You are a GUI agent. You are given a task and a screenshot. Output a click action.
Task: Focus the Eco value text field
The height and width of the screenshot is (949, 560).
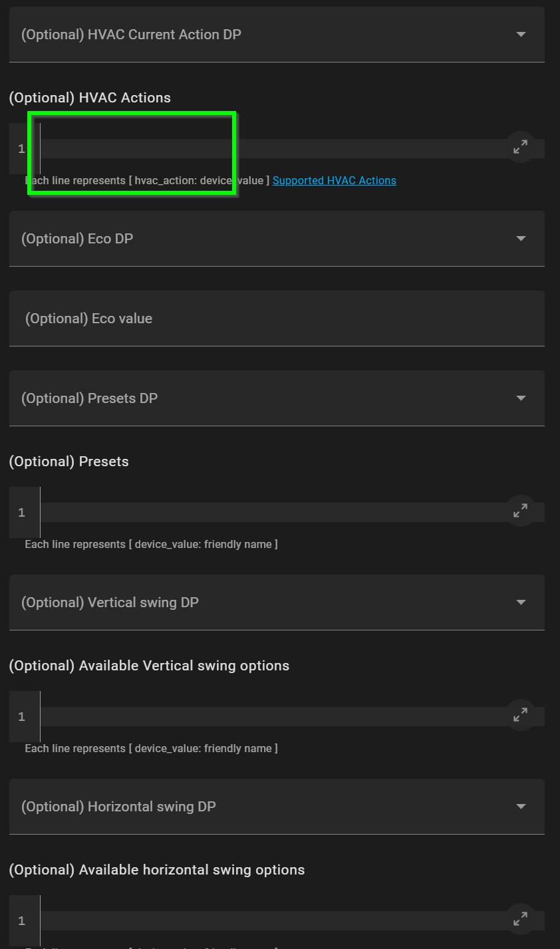click(277, 319)
